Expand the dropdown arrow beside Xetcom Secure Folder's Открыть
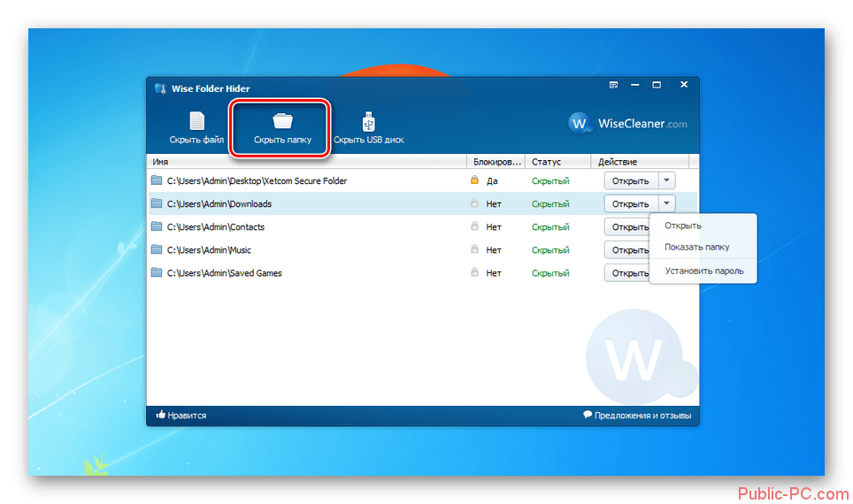The width and height of the screenshot is (853, 504). [667, 180]
